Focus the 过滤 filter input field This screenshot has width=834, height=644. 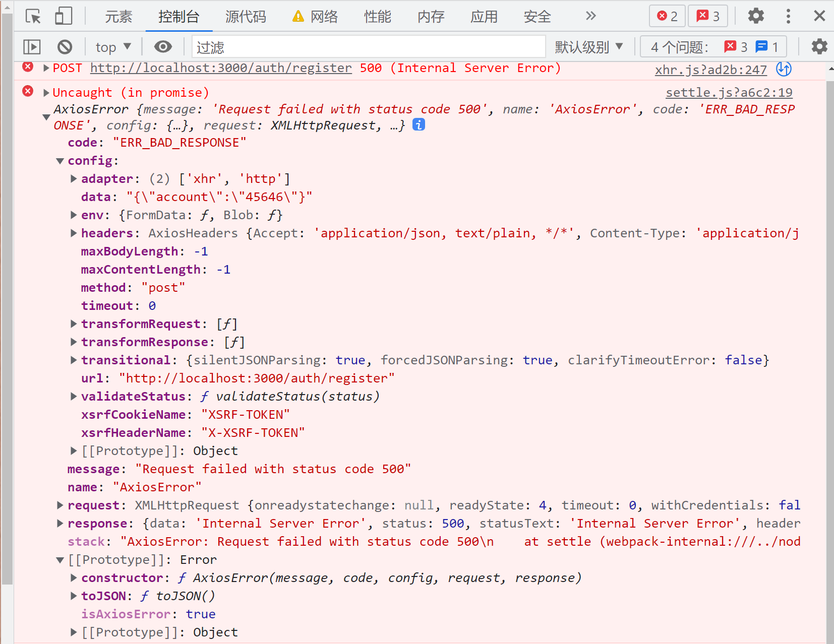point(369,47)
